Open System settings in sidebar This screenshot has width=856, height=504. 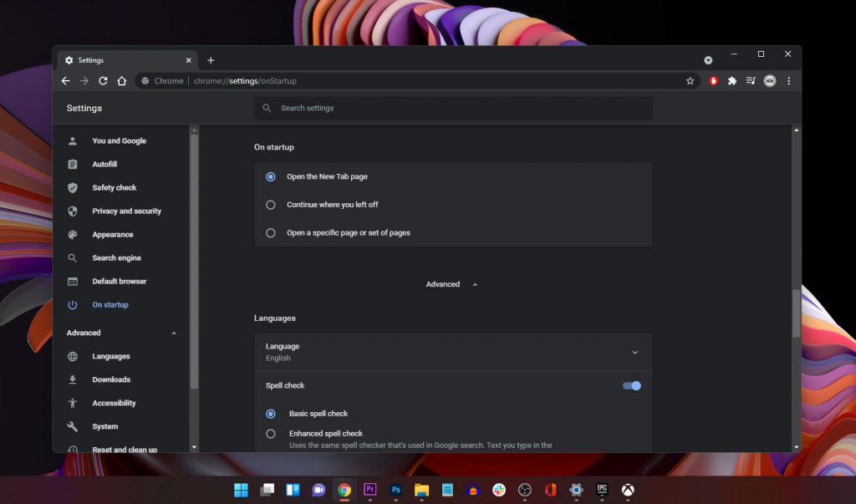[104, 427]
